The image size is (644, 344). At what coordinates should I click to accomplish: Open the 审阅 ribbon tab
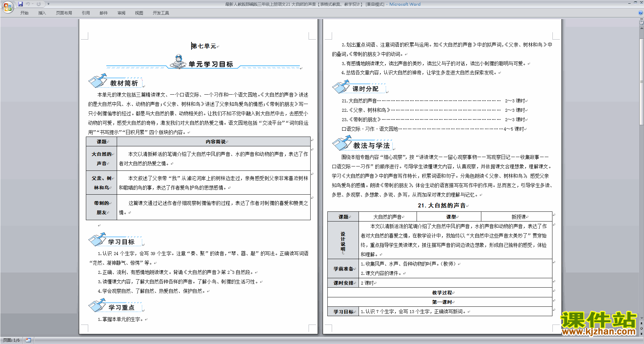[x=121, y=13]
